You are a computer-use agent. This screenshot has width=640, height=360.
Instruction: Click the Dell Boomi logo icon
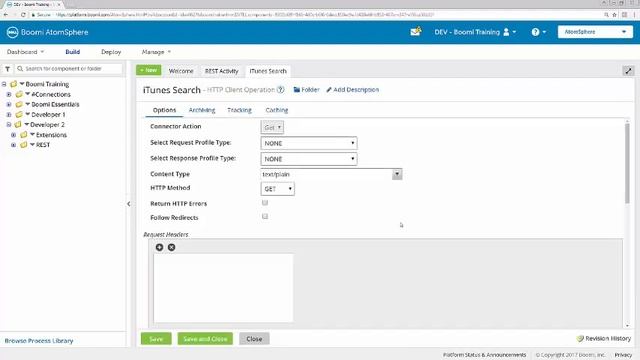(x=12, y=32)
